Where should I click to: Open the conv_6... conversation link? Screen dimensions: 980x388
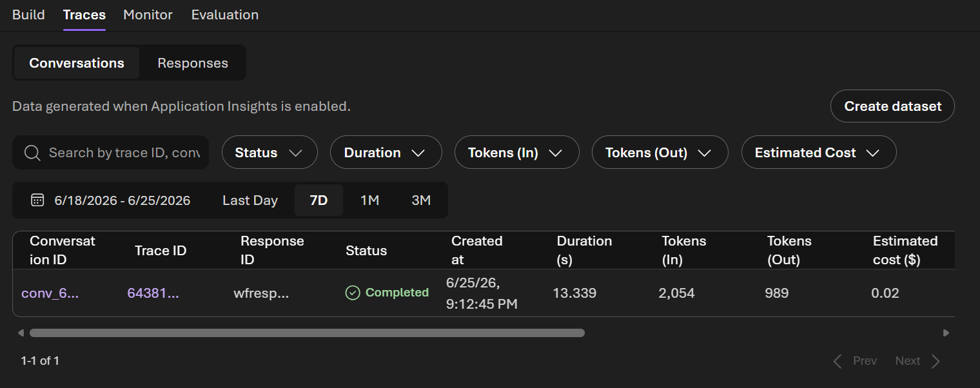[x=50, y=293]
